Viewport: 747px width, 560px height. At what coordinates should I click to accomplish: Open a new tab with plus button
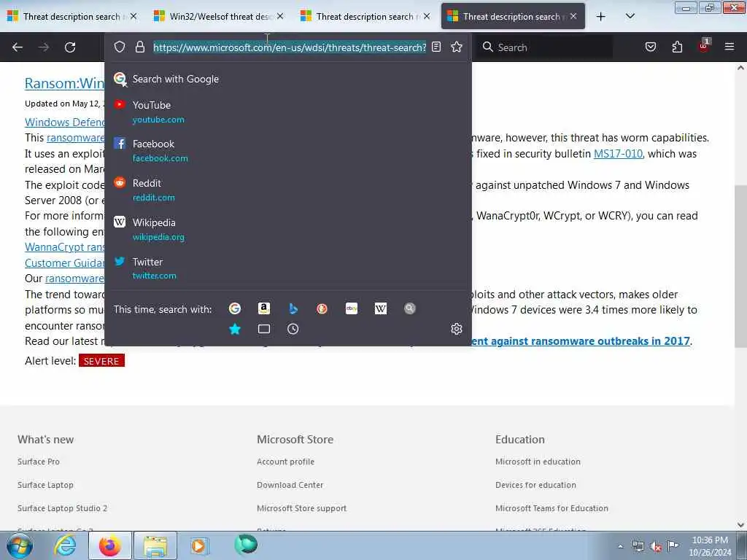tap(601, 17)
